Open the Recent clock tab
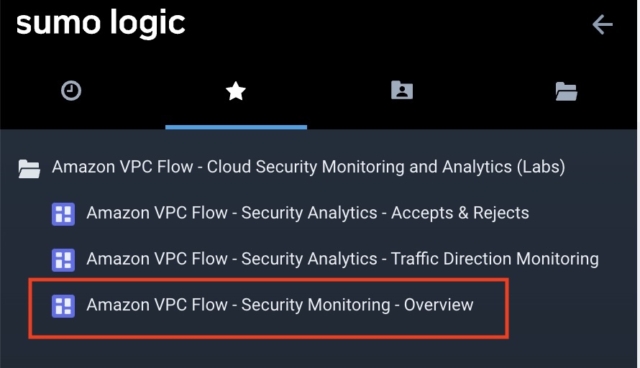Viewport: 640px width, 368px height. (71, 91)
